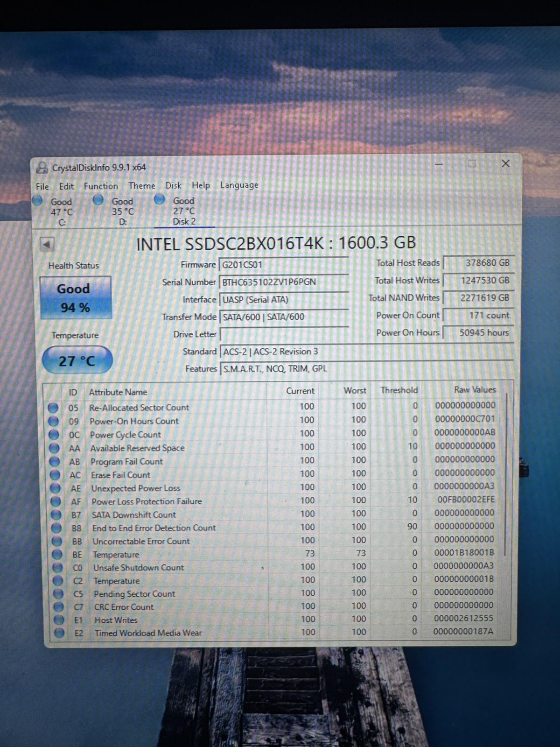The image size is (560, 747).
Task: Select the D: drive status circle
Action: click(x=98, y=200)
